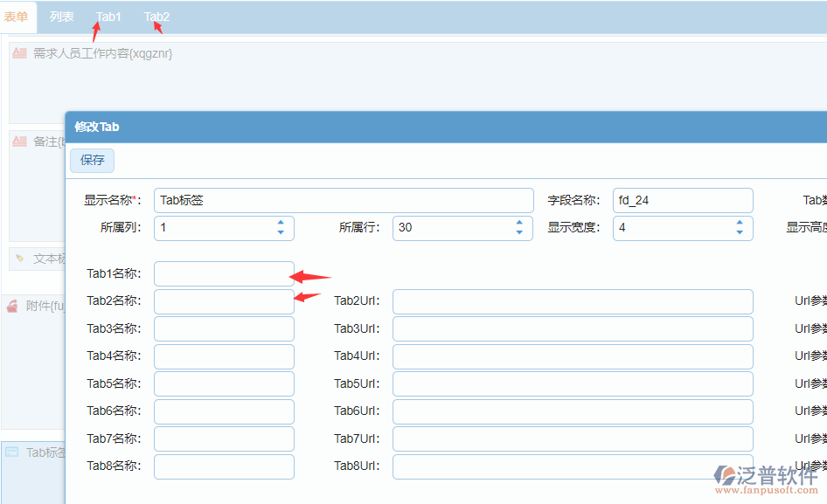Switch to the 表单 tab
827x504 pixels.
click(x=17, y=16)
